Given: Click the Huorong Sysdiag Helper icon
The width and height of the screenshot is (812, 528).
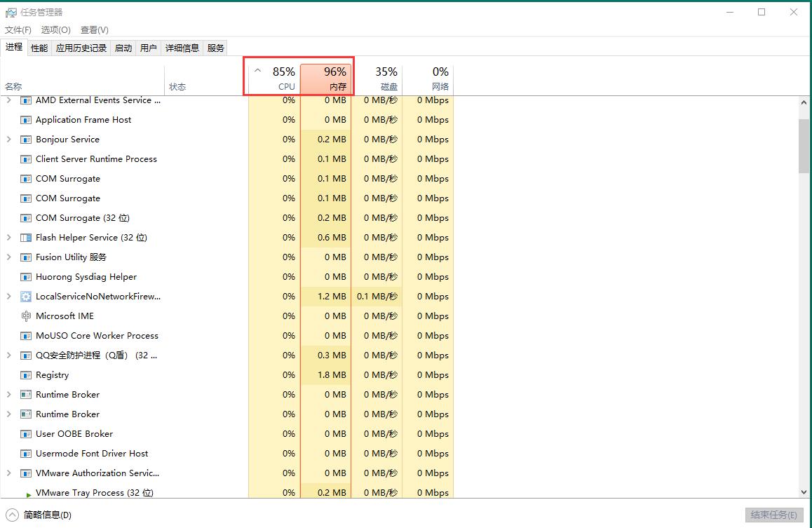Looking at the screenshot, I should [26, 277].
